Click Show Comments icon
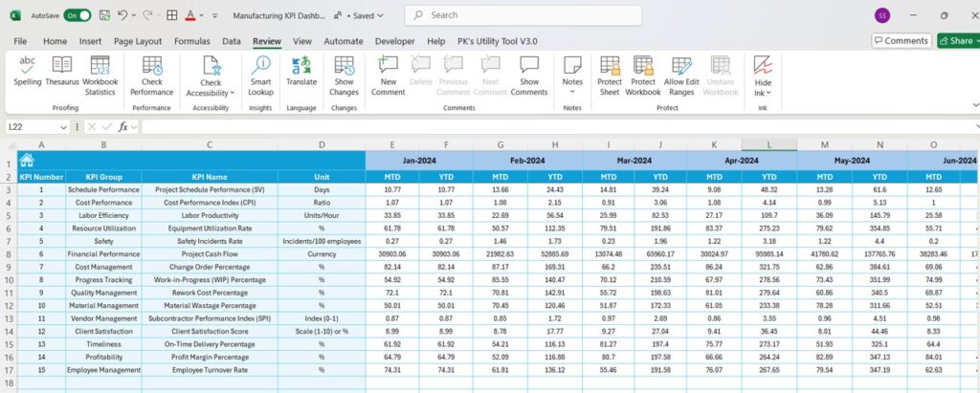Image resolution: width=980 pixels, height=393 pixels. (x=529, y=64)
